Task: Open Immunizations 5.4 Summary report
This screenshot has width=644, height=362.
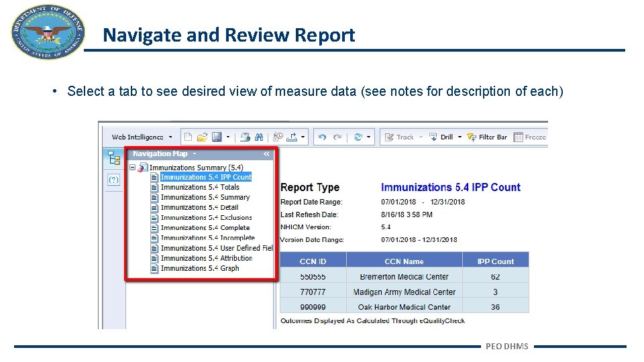Action: (205, 197)
